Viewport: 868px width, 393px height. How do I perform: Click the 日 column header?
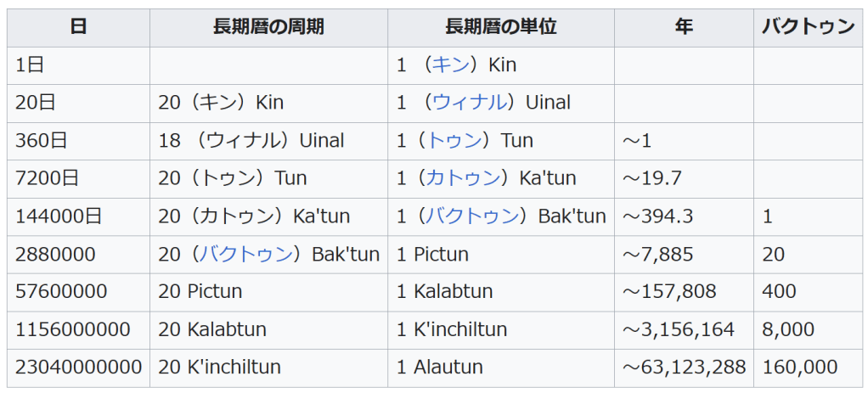(78, 27)
